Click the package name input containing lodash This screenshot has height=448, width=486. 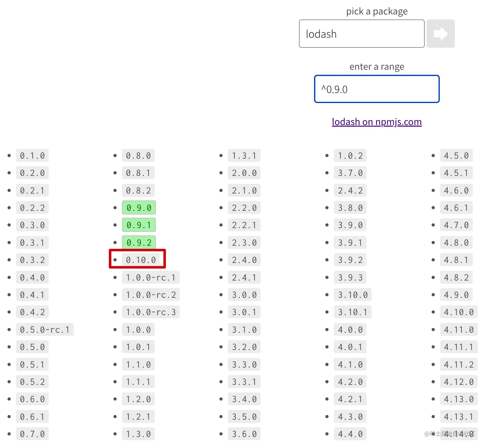coord(362,34)
